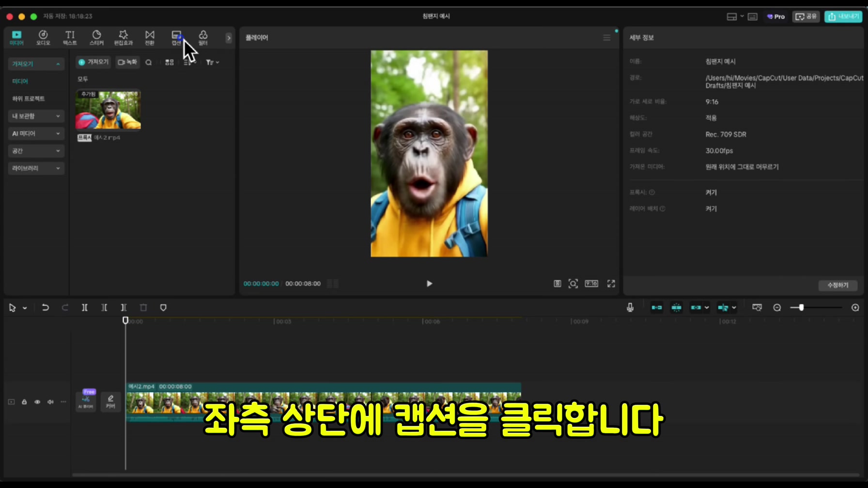This screenshot has width=868, height=488.
Task: Open the 편집효과 (Effects) tab
Action: [123, 38]
